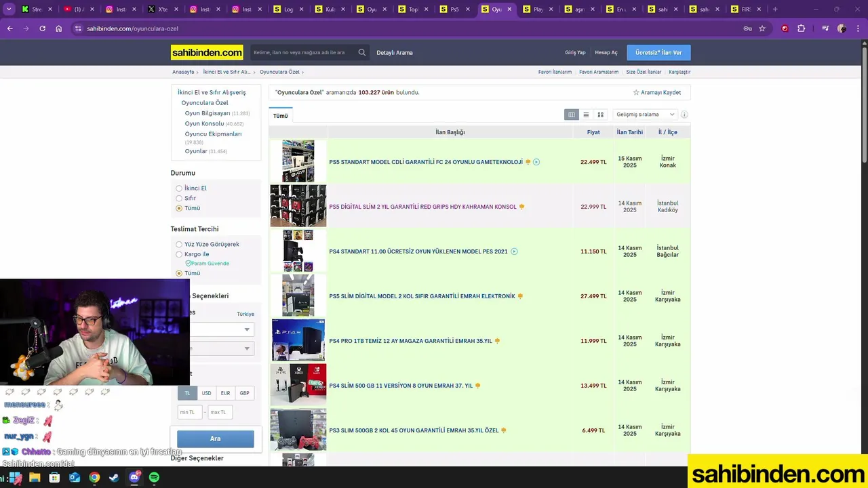Switch to list view icon for listings
Viewport: 868px width, 488px height.
pos(586,115)
